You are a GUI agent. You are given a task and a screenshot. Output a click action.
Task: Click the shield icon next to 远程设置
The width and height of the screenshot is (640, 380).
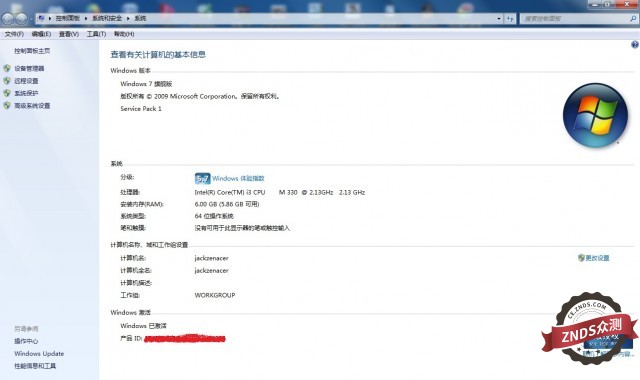tap(7, 81)
